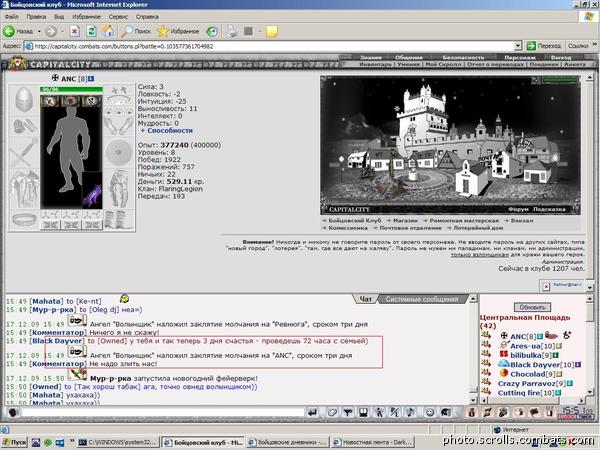Click the eraser clear-chat icon
Screen dimensions: 600x450
tap(332, 412)
